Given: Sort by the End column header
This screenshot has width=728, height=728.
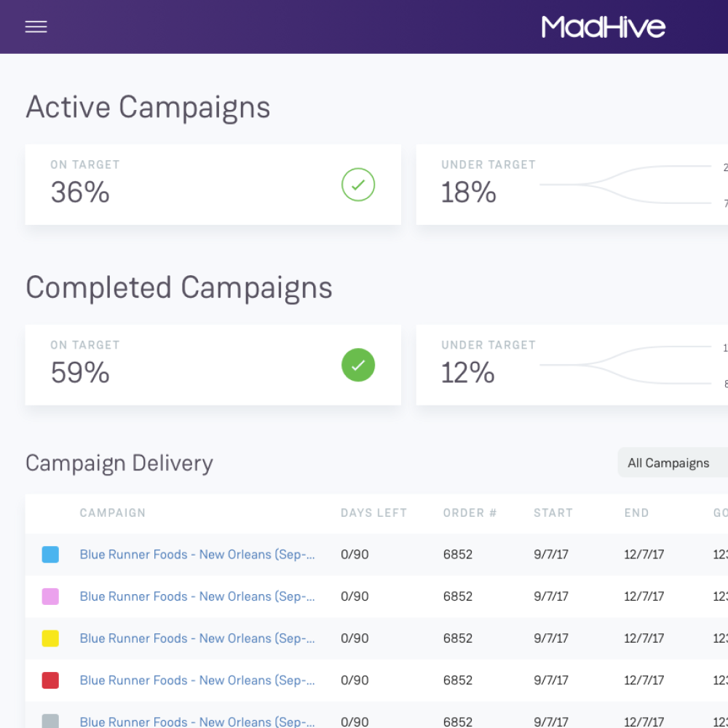Looking at the screenshot, I should 636,513.
